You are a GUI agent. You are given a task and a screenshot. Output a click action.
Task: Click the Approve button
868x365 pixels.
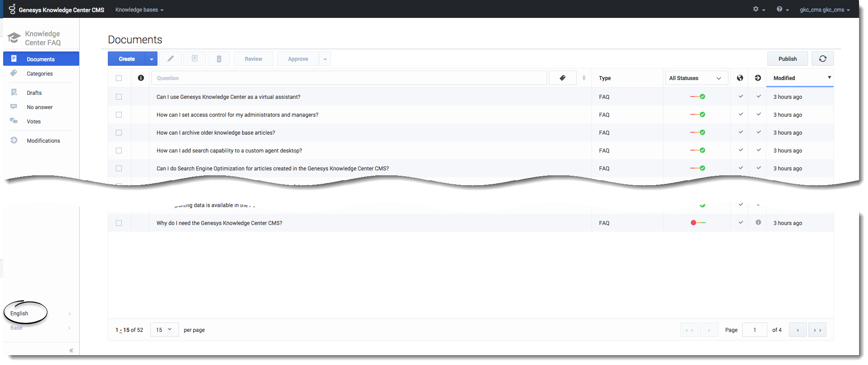[x=298, y=59]
